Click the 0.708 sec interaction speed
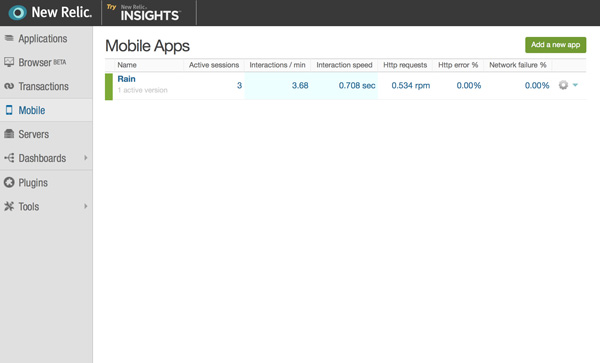This screenshot has width=600, height=363. (357, 85)
